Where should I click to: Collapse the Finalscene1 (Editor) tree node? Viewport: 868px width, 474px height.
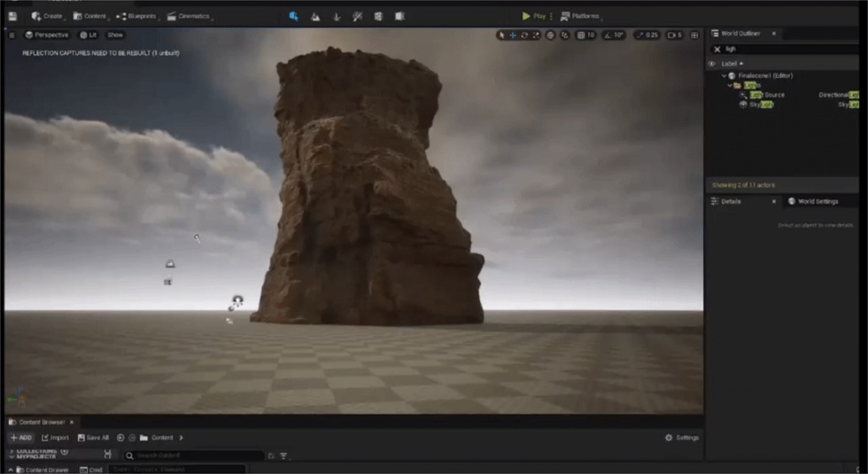pyautogui.click(x=724, y=75)
